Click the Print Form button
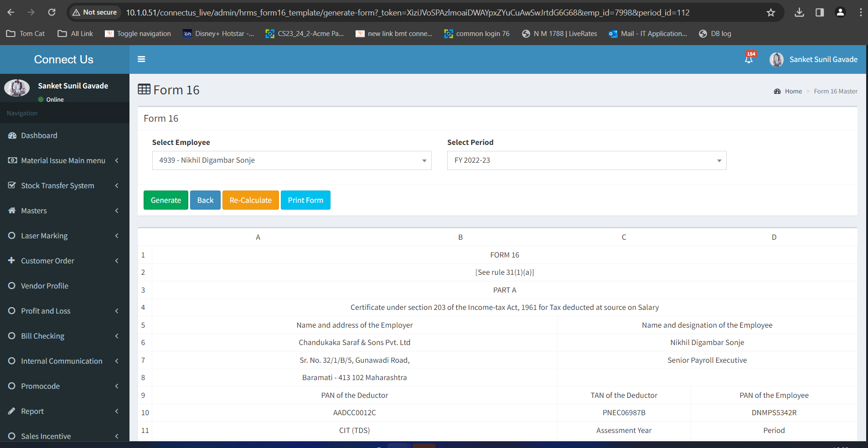Image resolution: width=868 pixels, height=448 pixels. click(305, 200)
